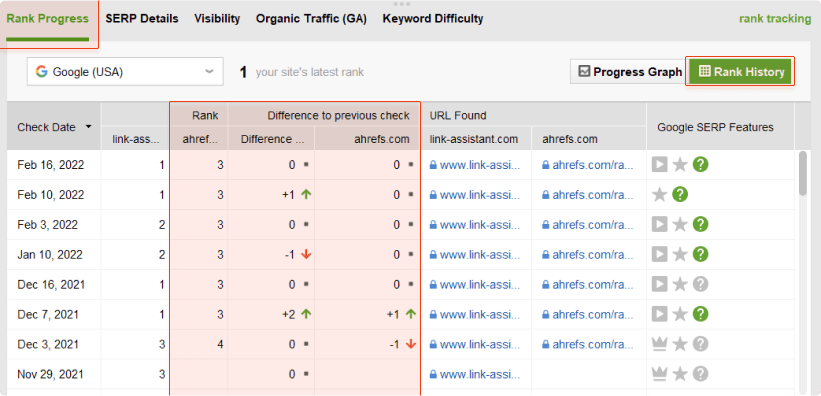
Task: Click the video icon in the Dec 7, 2021 row
Action: [x=660, y=314]
